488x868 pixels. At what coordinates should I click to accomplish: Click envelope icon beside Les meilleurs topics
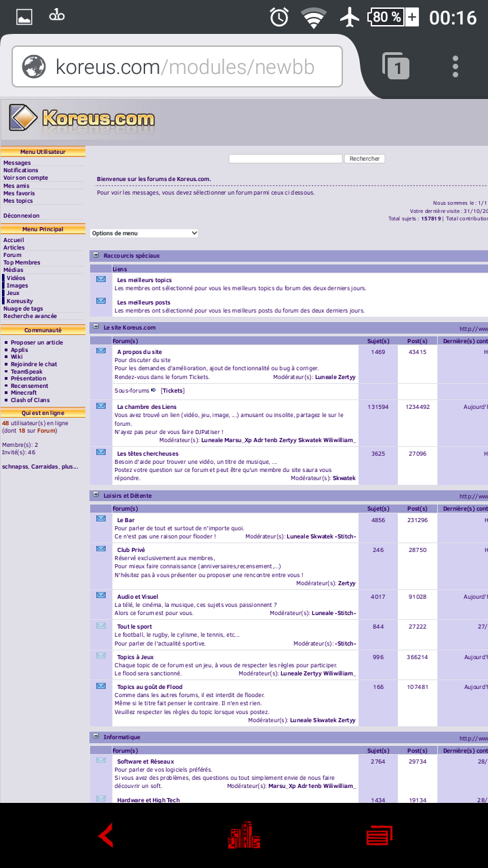click(101, 279)
